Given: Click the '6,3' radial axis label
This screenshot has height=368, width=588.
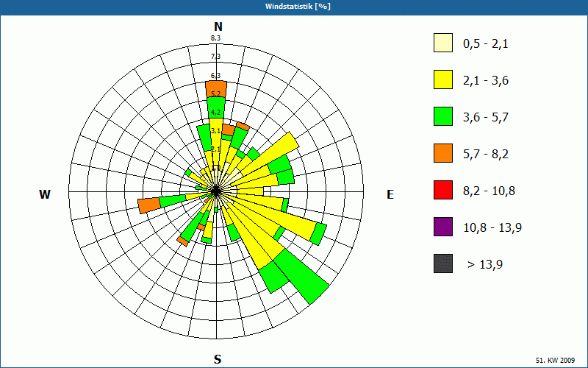Looking at the screenshot, I should click(215, 76).
